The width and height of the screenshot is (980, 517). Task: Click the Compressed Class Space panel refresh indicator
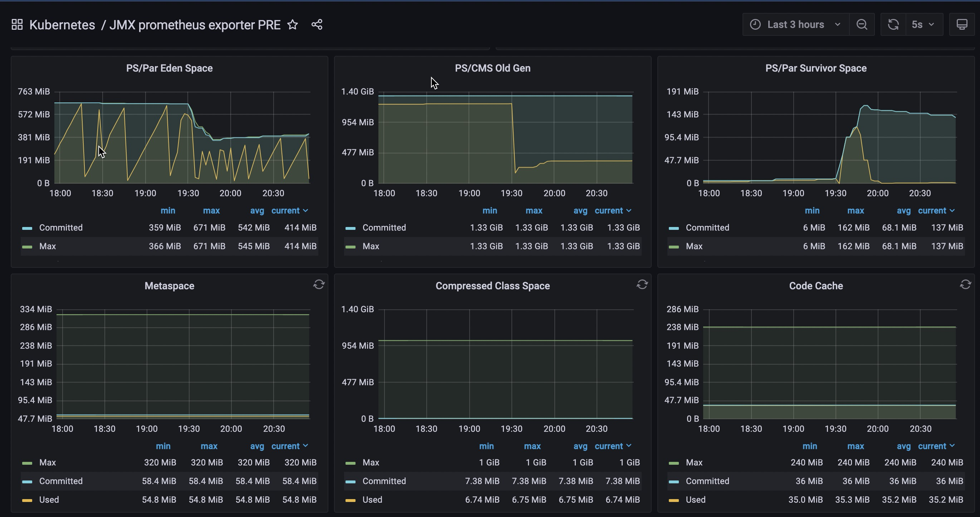coord(642,284)
